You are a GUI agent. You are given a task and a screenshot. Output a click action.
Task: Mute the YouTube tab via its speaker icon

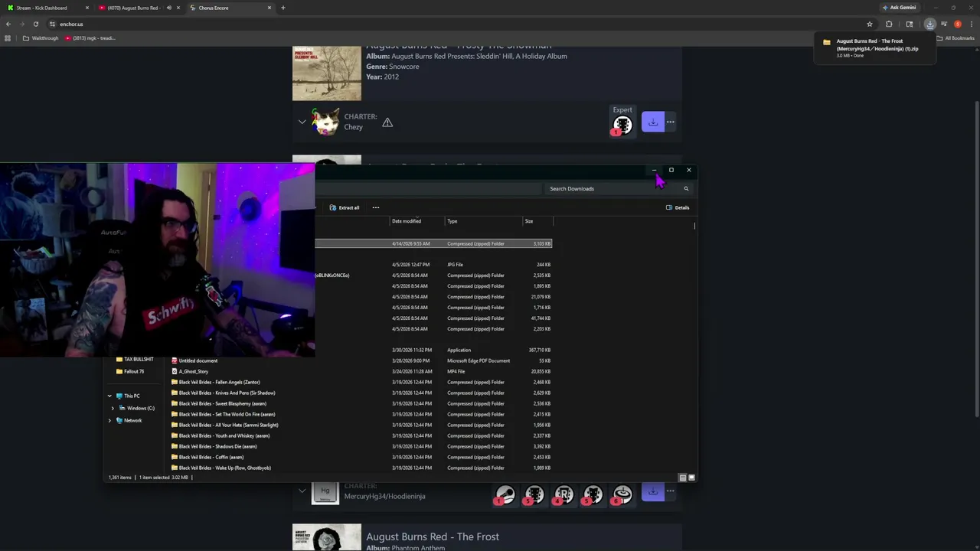coord(168,8)
